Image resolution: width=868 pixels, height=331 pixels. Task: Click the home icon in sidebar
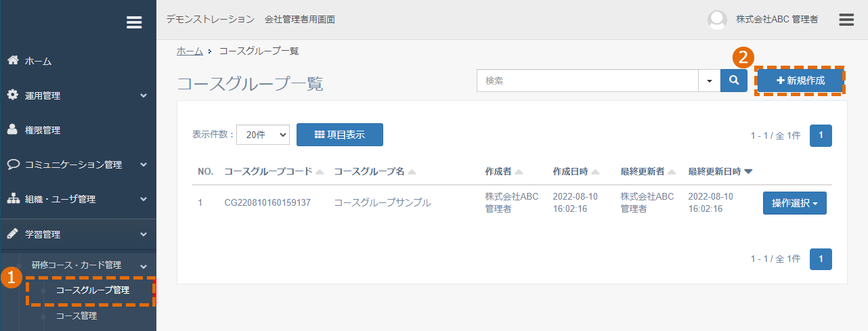(x=13, y=60)
